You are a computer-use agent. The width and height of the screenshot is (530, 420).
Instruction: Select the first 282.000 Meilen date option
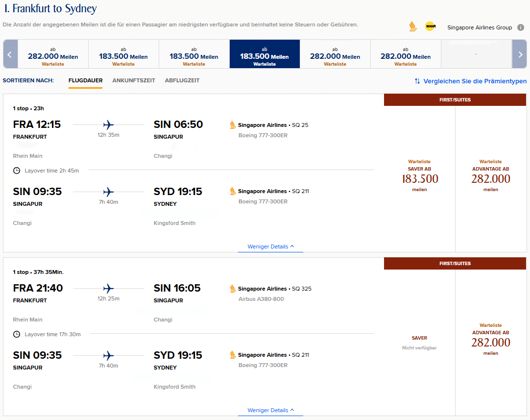(x=52, y=53)
